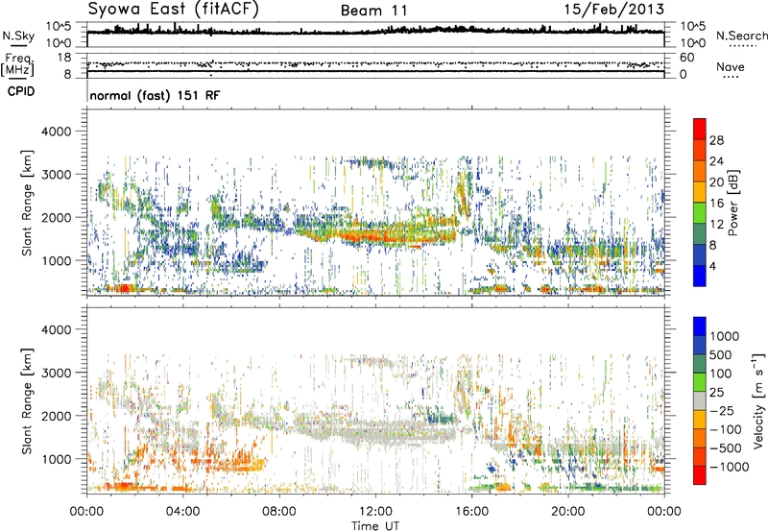
Task: Click the '500' velocity colorbar label
Action: (721, 355)
